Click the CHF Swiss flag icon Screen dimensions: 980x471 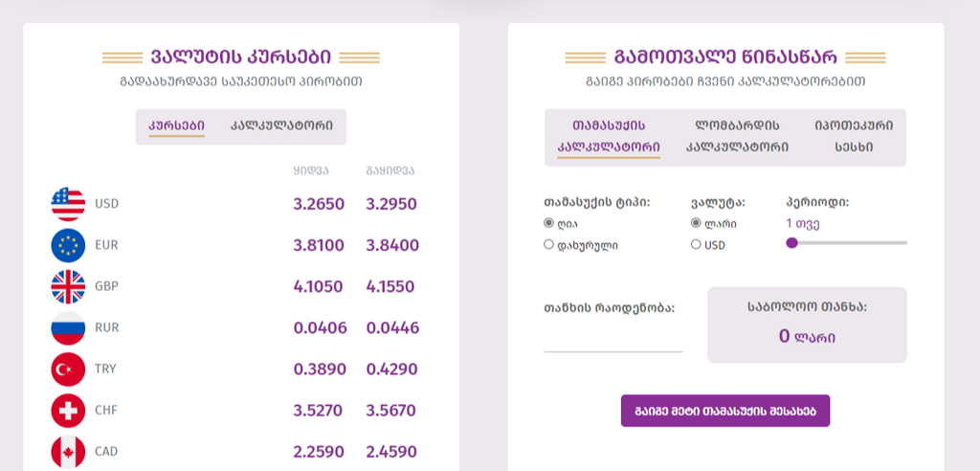click(x=68, y=411)
